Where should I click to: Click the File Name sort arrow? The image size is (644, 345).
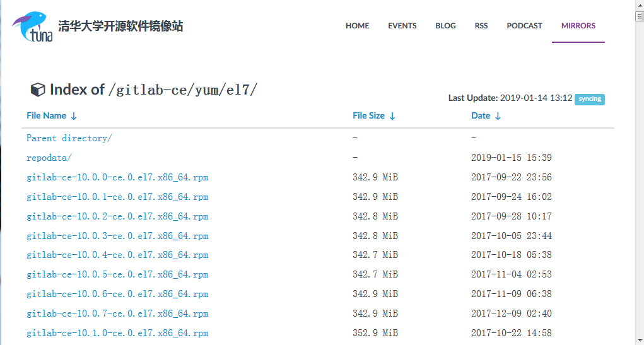click(74, 116)
